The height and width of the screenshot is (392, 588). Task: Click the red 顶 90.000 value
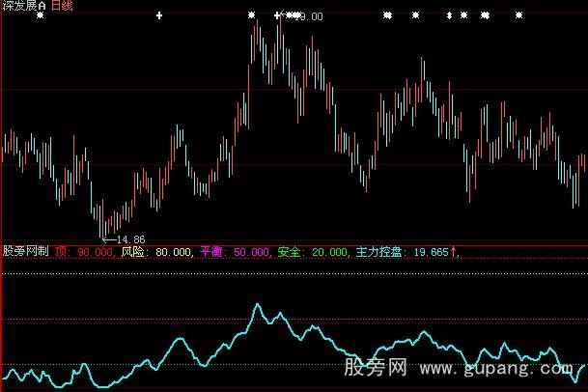click(x=84, y=252)
